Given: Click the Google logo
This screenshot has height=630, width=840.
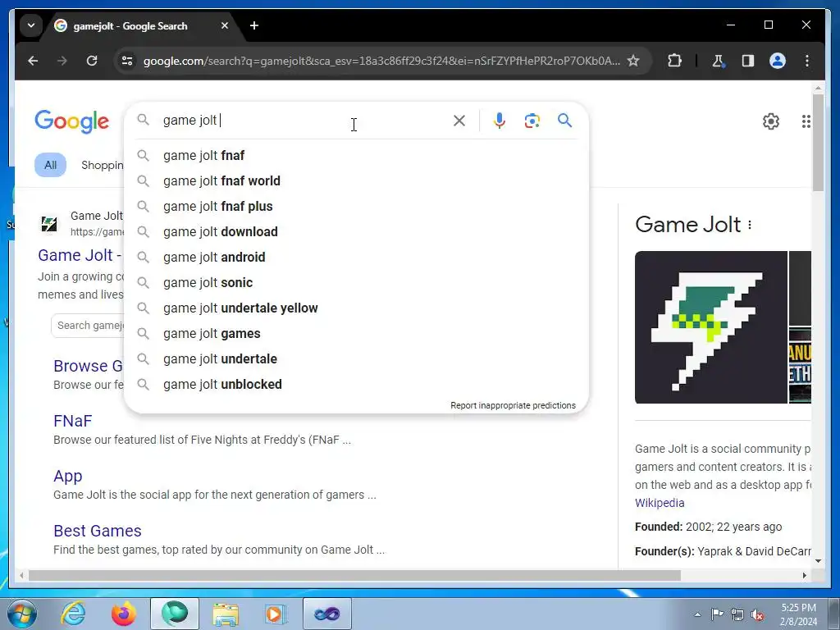Looking at the screenshot, I should pyautogui.click(x=72, y=121).
